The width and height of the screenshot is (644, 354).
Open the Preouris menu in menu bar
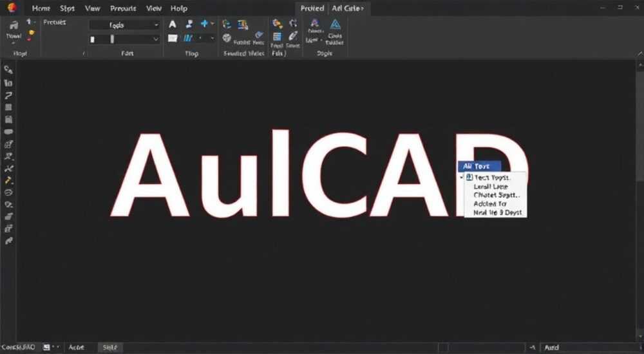click(x=123, y=8)
